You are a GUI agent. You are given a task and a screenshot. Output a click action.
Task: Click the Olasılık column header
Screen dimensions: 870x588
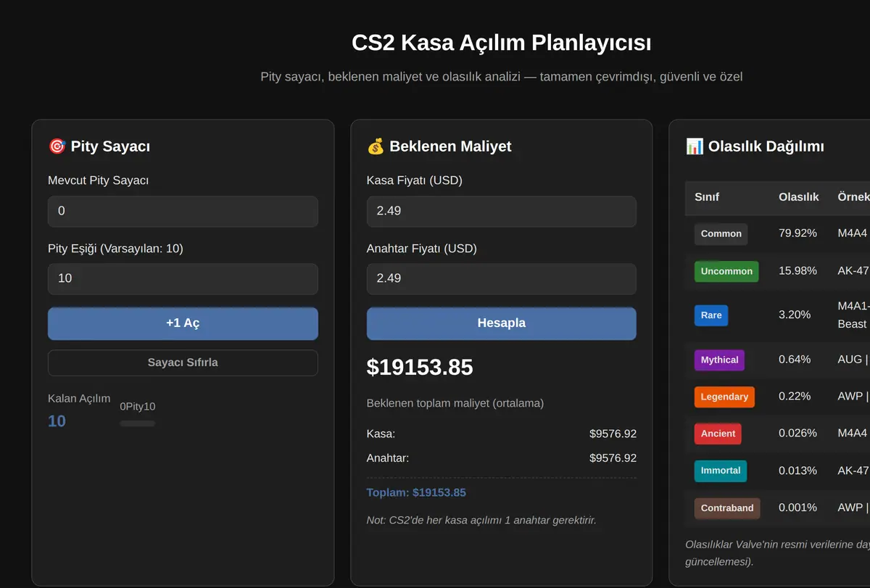pyautogui.click(x=799, y=196)
